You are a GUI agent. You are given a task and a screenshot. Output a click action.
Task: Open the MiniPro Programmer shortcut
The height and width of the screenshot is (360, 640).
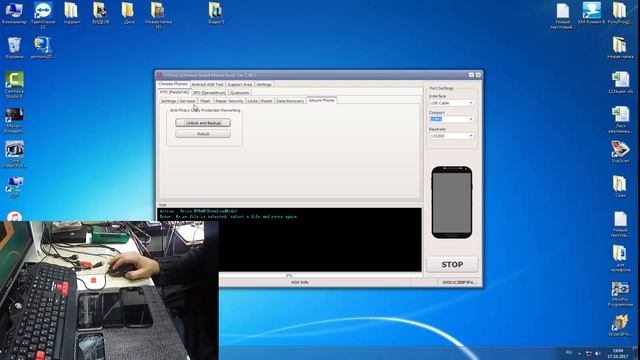[x=620, y=294]
